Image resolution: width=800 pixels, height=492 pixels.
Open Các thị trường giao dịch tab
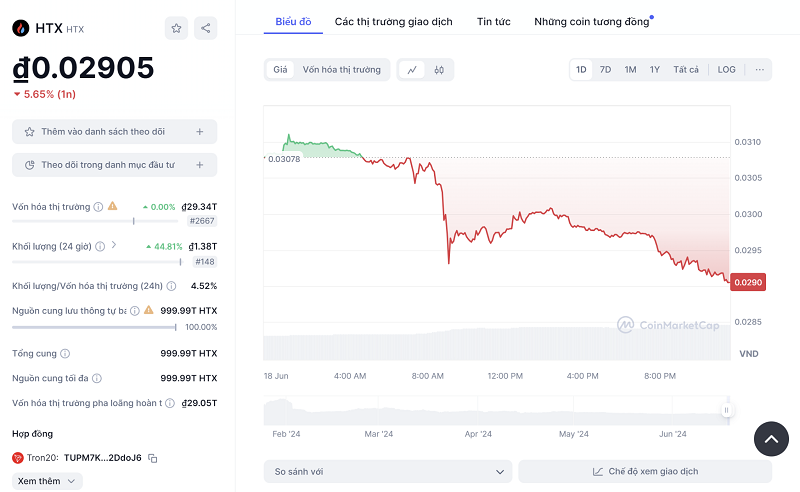393,21
